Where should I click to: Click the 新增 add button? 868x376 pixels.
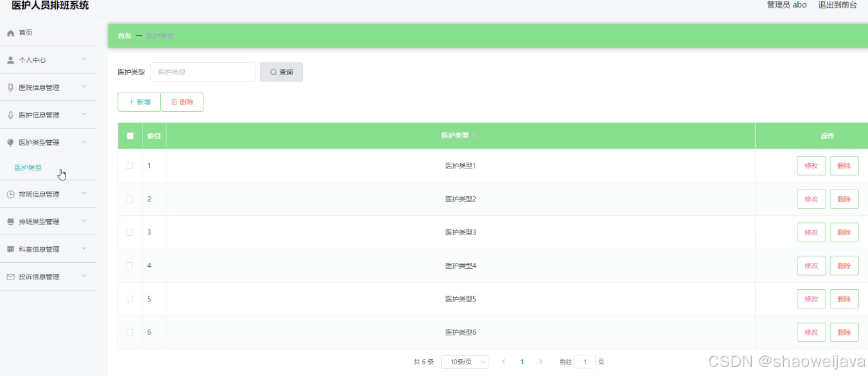(x=139, y=102)
